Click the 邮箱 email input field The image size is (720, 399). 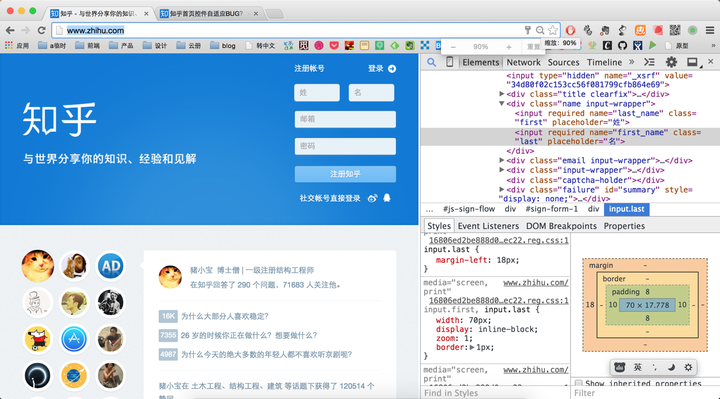345,119
